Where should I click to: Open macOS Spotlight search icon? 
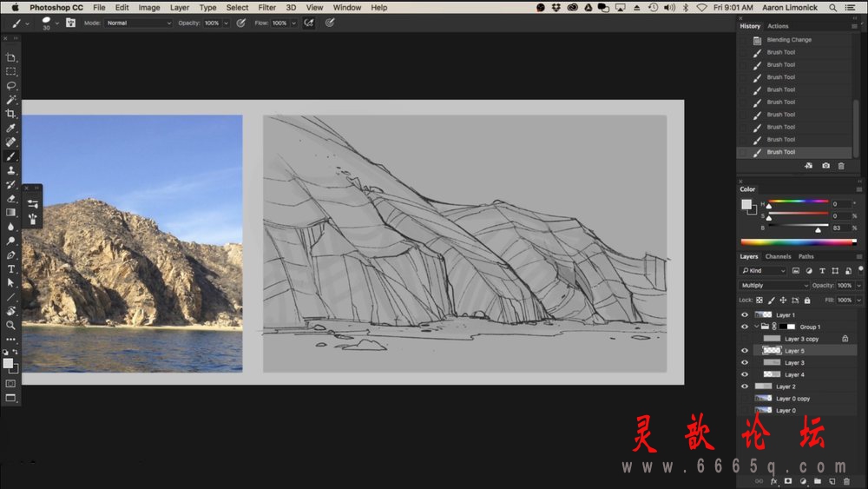coord(832,7)
